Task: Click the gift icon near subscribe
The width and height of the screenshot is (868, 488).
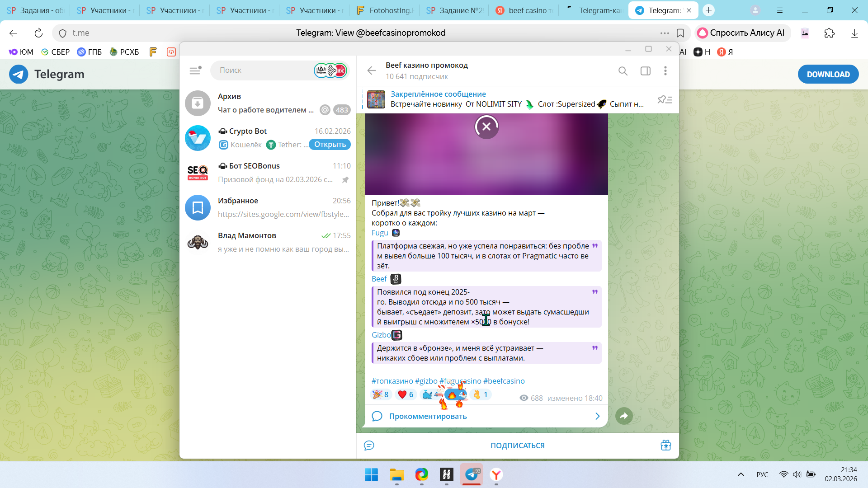Action: 665,445
